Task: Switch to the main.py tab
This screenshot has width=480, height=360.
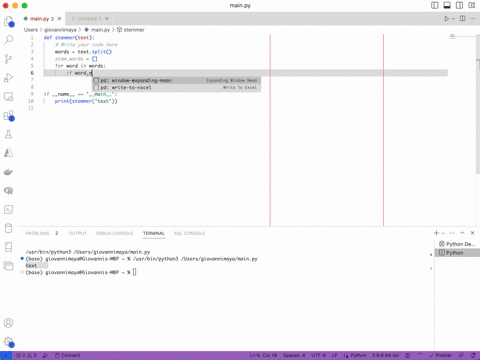Action: [x=42, y=19]
